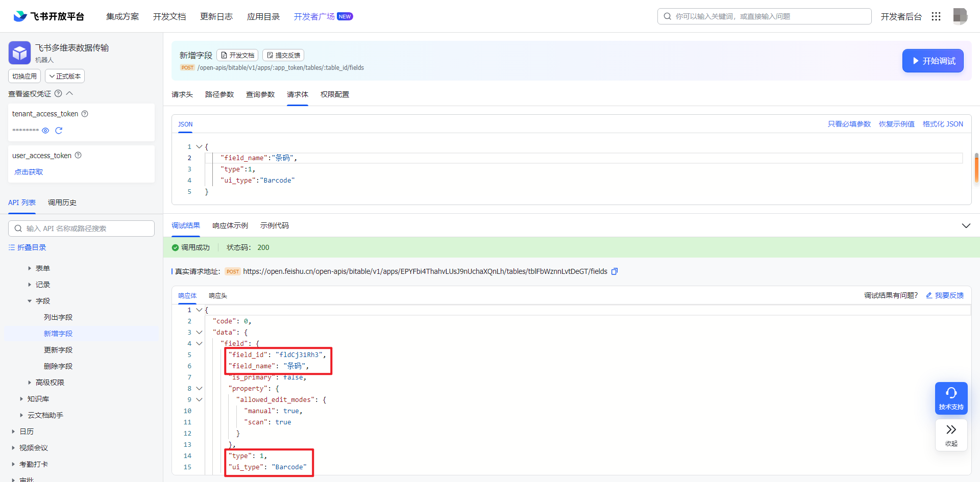
Task: Select 删除字段 API in the list
Action: click(58, 366)
